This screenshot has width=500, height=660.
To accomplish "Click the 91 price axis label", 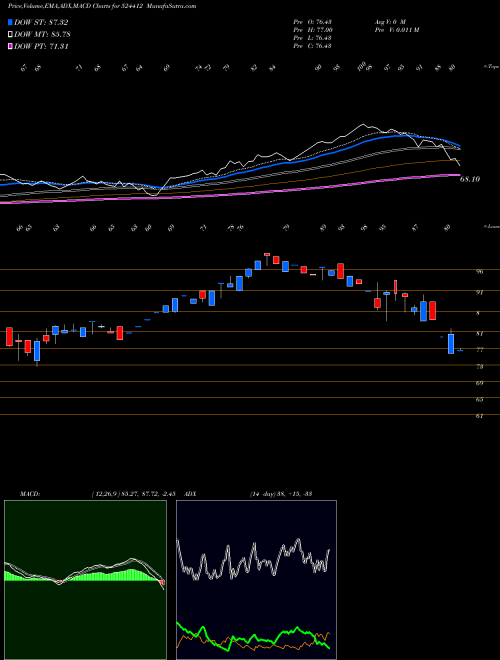I will pyautogui.click(x=479, y=292).
